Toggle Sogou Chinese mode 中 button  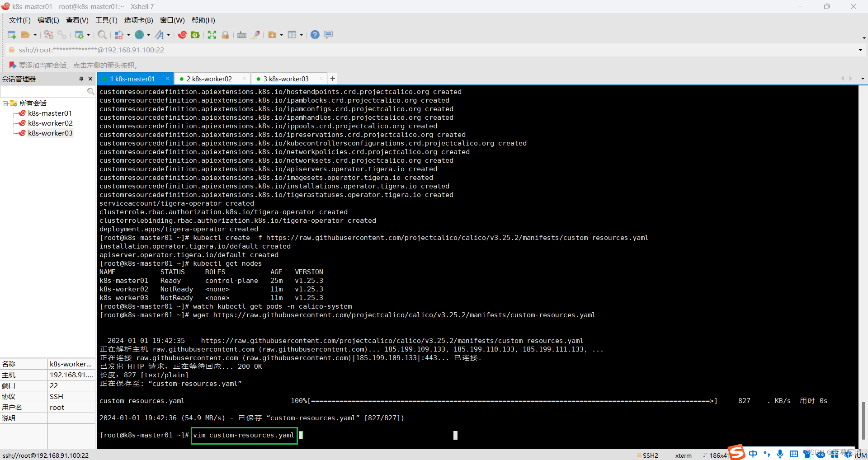pos(753,454)
